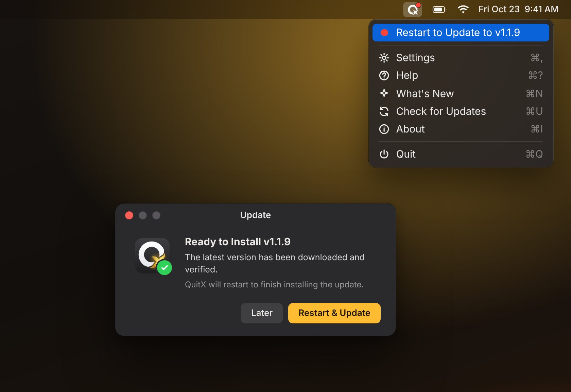Select Quit at the menu bottom
This screenshot has width=571, height=392.
click(461, 154)
